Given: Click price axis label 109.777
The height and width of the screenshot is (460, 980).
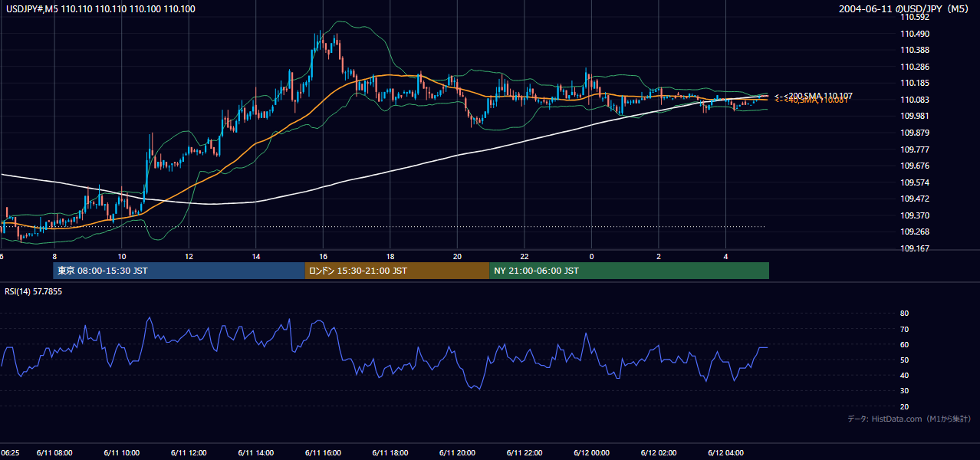Looking at the screenshot, I should (914, 149).
